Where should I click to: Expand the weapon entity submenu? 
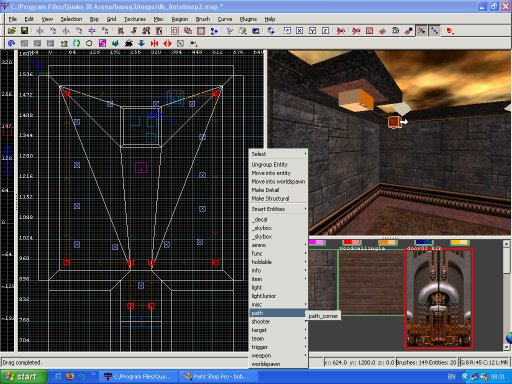click(278, 356)
